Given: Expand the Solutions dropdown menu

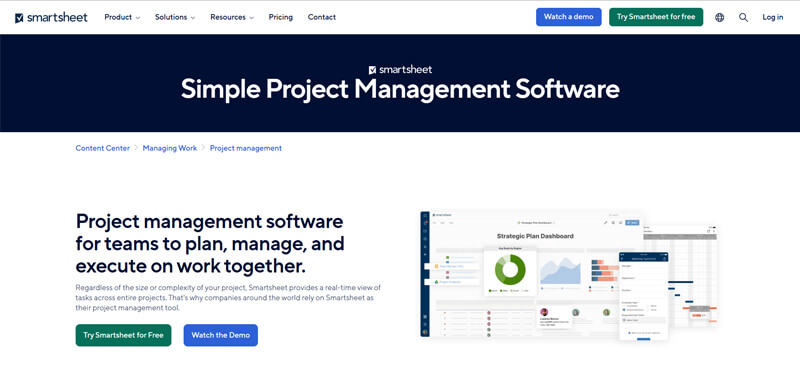Looking at the screenshot, I should point(175,17).
